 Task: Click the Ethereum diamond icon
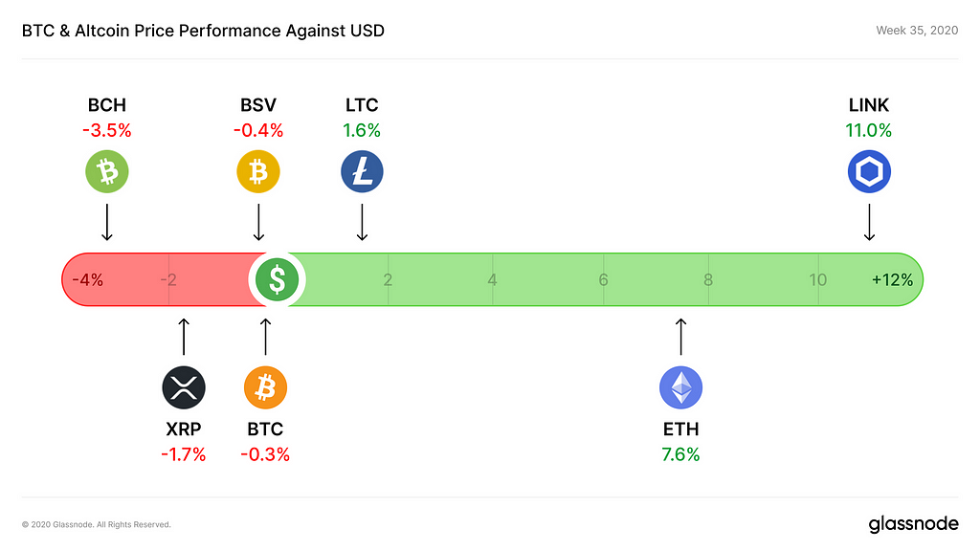(680, 387)
